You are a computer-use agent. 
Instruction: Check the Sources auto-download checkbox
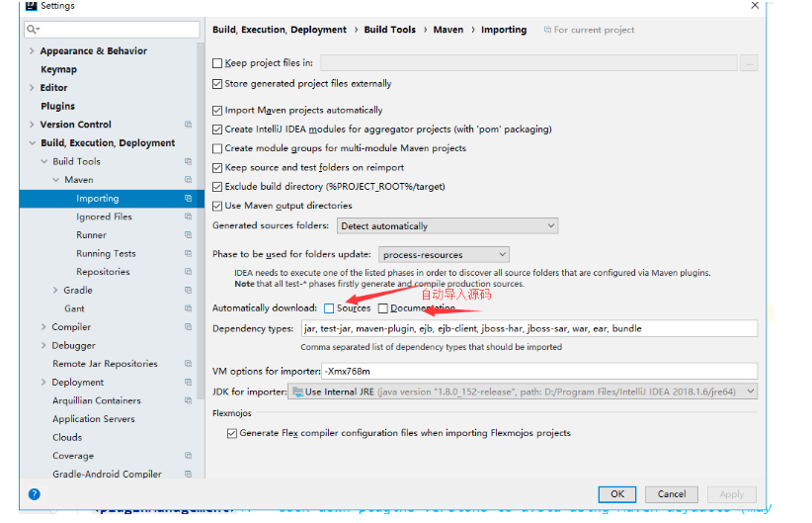(x=329, y=308)
